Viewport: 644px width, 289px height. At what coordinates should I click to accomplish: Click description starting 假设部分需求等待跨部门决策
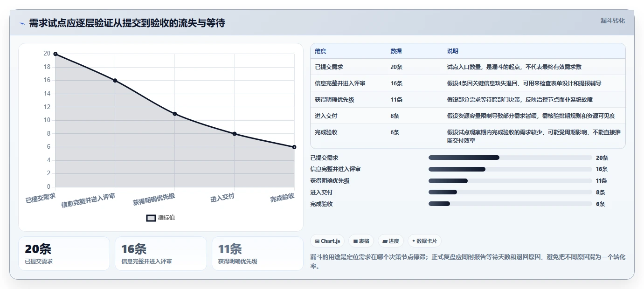click(x=520, y=99)
